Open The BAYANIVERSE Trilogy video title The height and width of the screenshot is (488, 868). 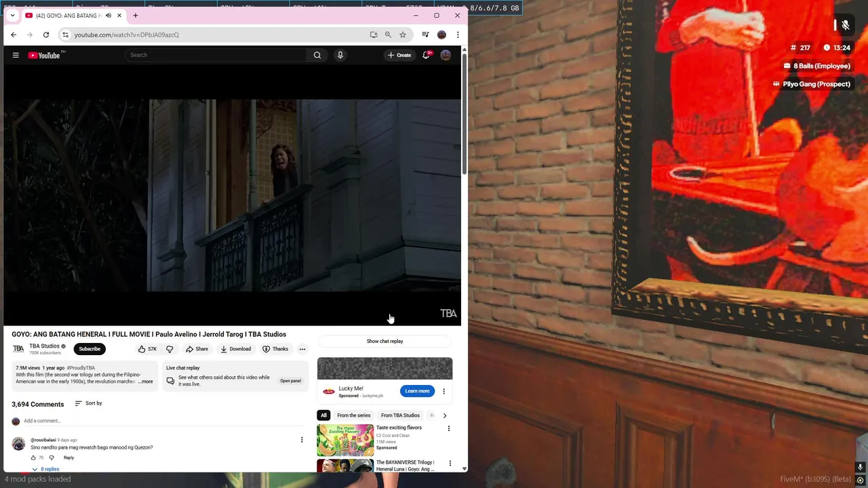coord(406,466)
